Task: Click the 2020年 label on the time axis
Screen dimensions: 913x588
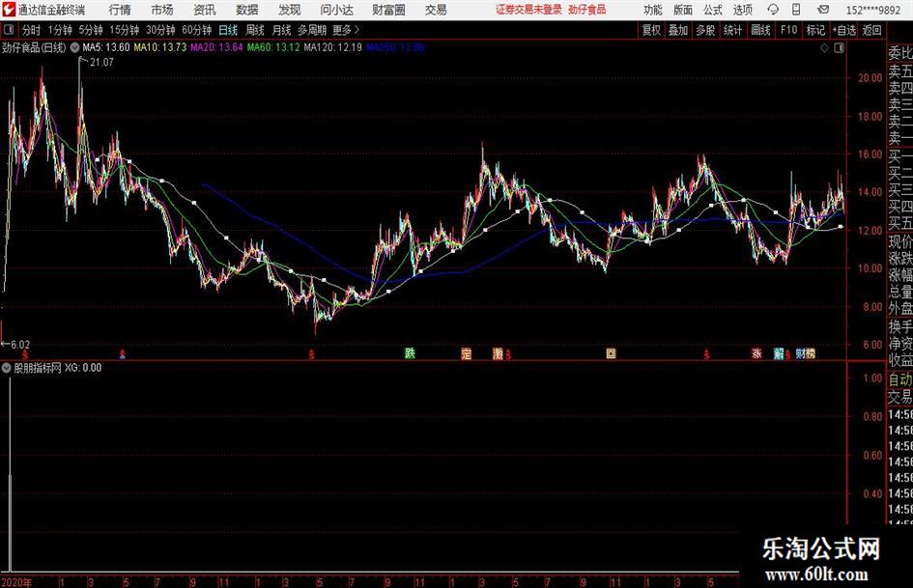Action: pyautogui.click(x=16, y=582)
